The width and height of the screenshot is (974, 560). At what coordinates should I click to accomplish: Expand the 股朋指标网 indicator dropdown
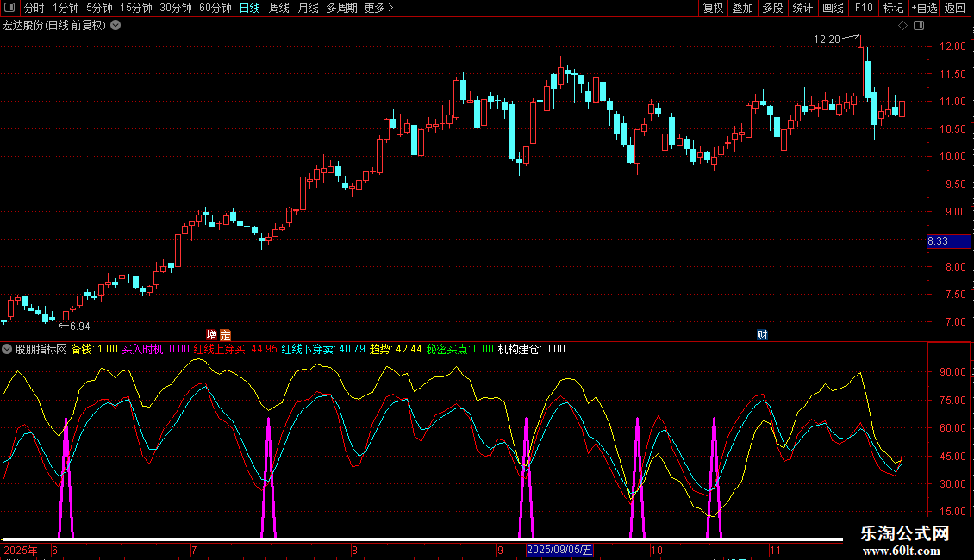(8, 349)
